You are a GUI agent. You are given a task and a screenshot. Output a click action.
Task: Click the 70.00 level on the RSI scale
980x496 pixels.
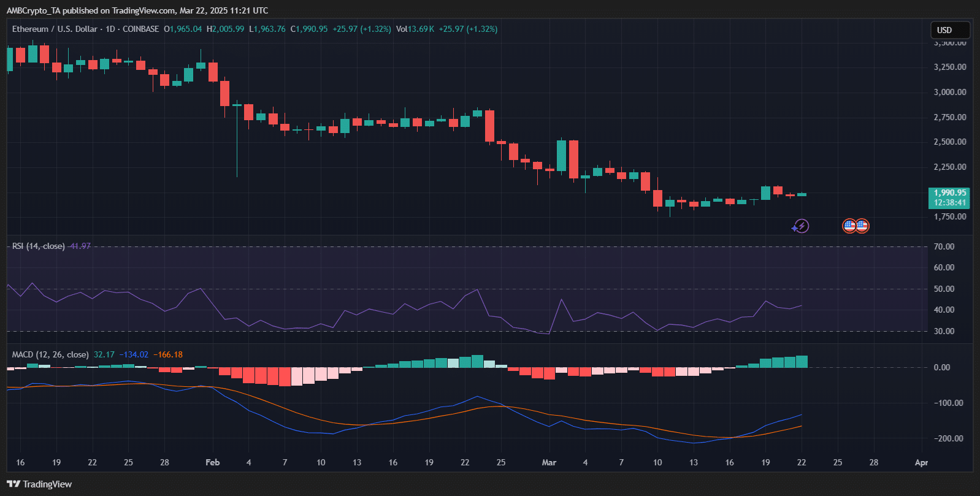944,246
